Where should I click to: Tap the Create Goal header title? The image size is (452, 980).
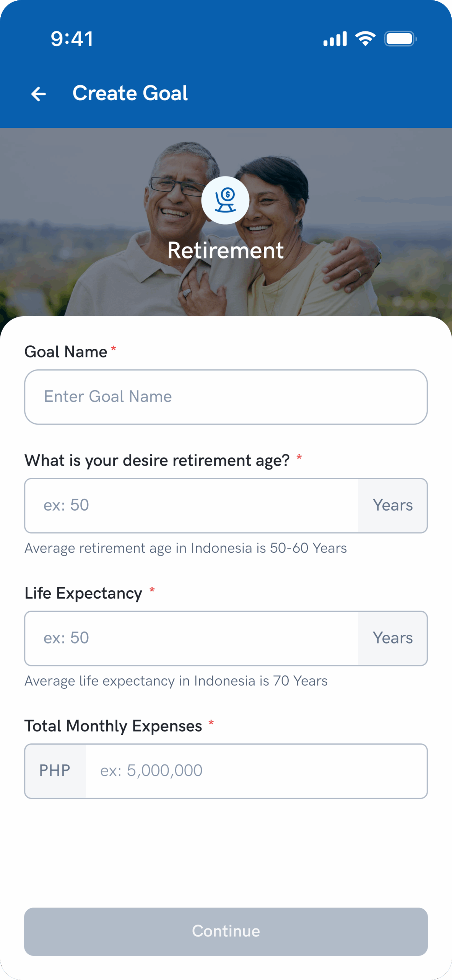click(x=130, y=93)
